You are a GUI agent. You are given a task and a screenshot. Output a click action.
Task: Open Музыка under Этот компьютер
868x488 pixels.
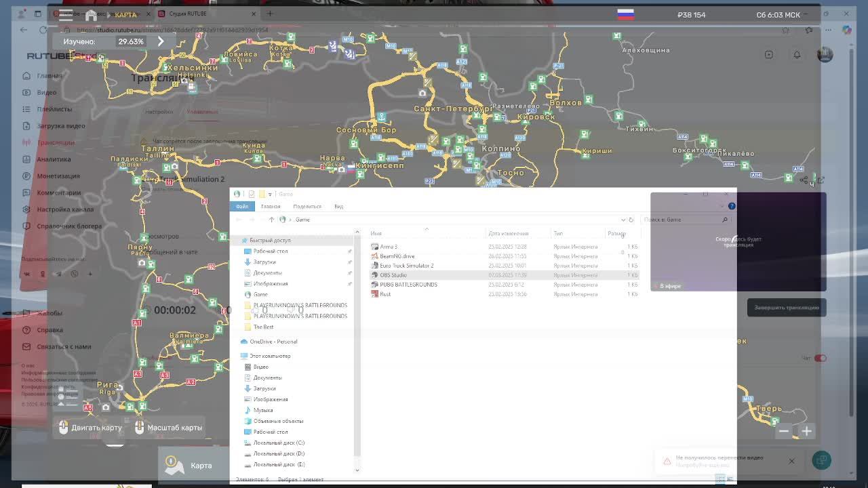click(258, 410)
